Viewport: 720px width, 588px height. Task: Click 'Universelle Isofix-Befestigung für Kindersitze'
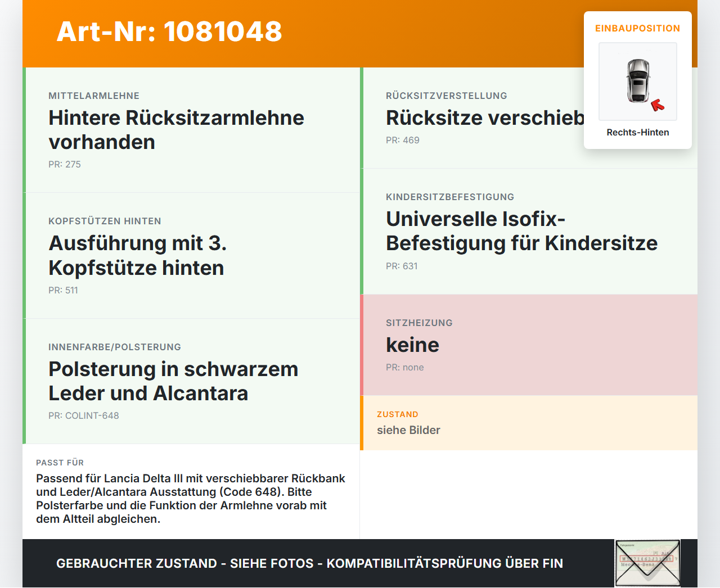522,231
